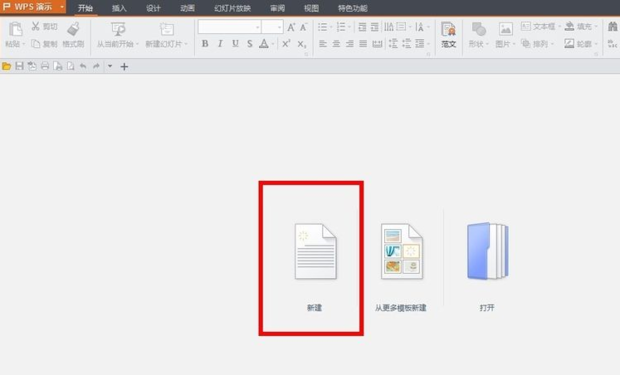Click the open-folder icon in quick access toolbar

pyautogui.click(x=6, y=66)
